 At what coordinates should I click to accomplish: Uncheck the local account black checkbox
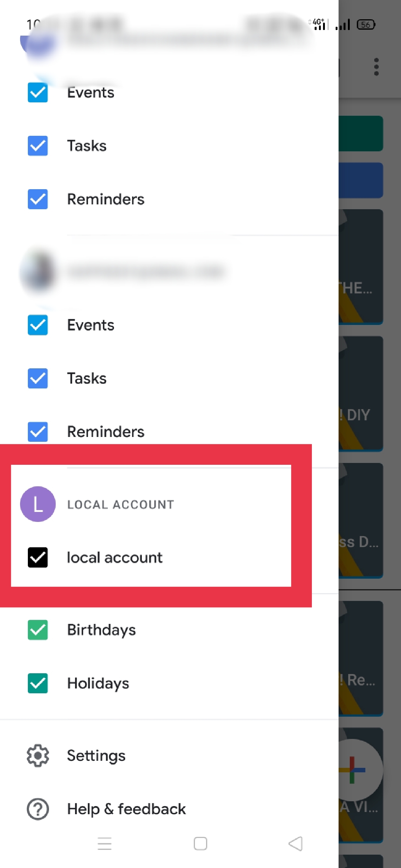click(38, 558)
